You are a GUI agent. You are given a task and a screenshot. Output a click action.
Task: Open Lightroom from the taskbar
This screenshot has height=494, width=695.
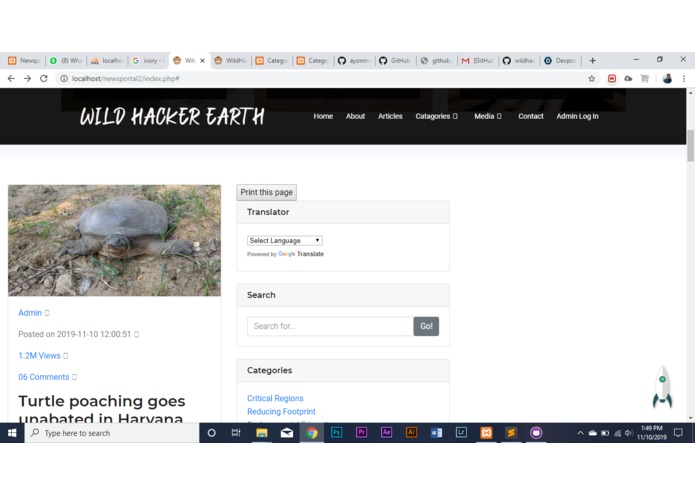pos(461,433)
